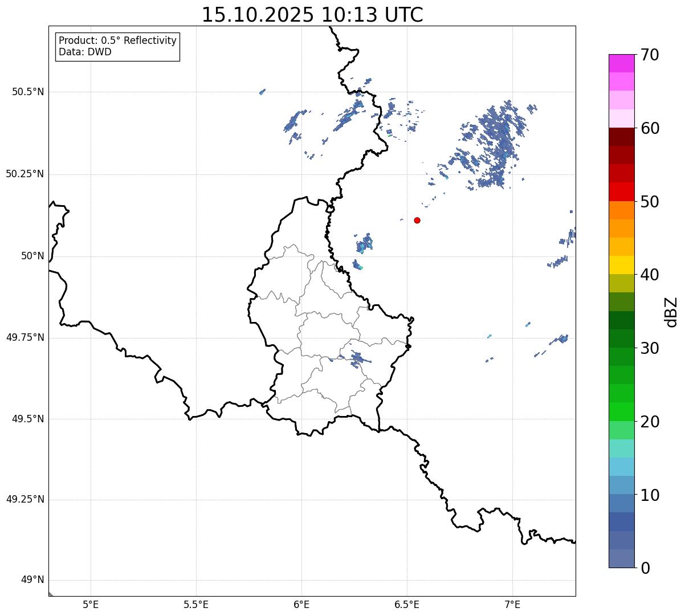
Task: Click the 60 label on the colorbar
Action: 650,128
